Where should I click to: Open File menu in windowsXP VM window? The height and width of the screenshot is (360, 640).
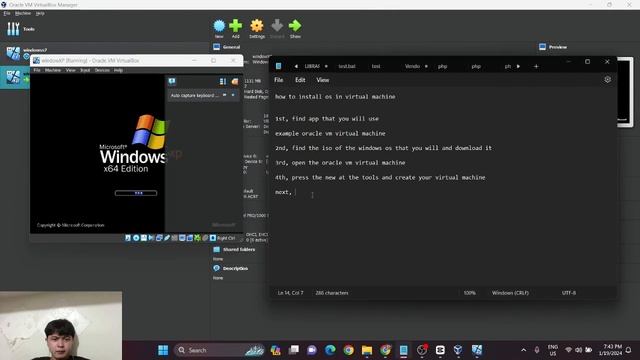click(x=37, y=70)
